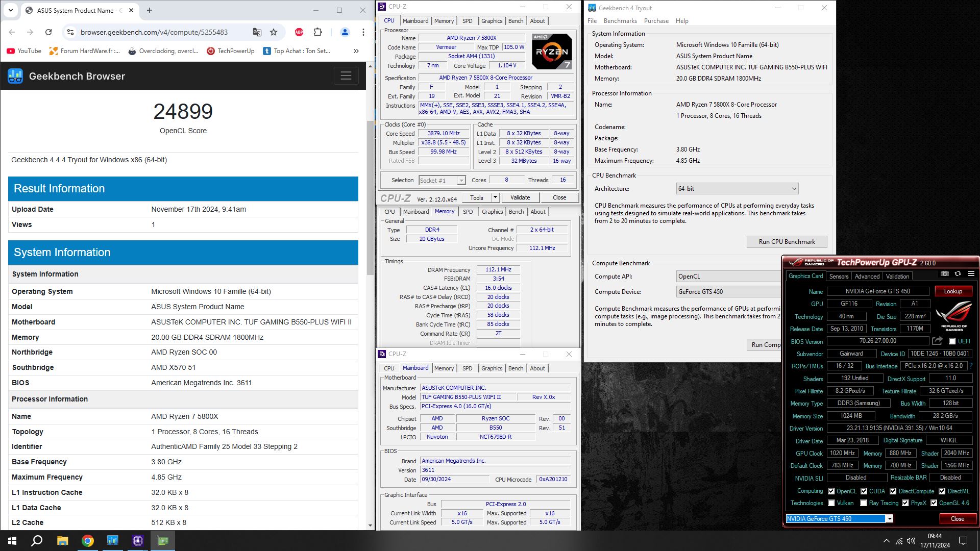Toggle the UEFI checkbox in GPU-Z
The height and width of the screenshot is (551, 980).
click(952, 341)
